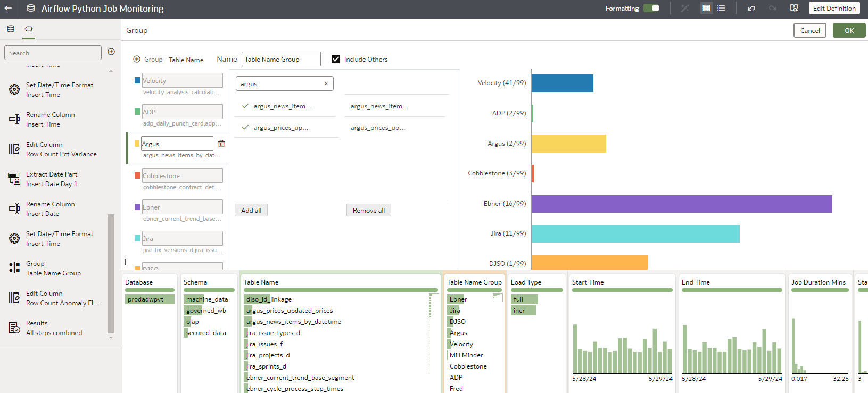Redo the last change
Image resolution: width=868 pixels, height=393 pixels.
click(x=773, y=8)
